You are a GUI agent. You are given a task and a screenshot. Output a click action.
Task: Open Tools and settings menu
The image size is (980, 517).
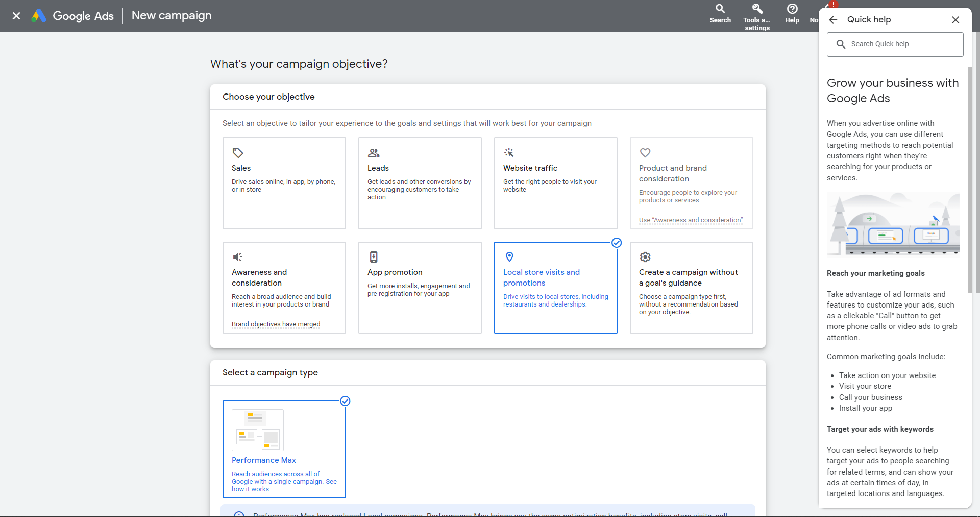[757, 16]
